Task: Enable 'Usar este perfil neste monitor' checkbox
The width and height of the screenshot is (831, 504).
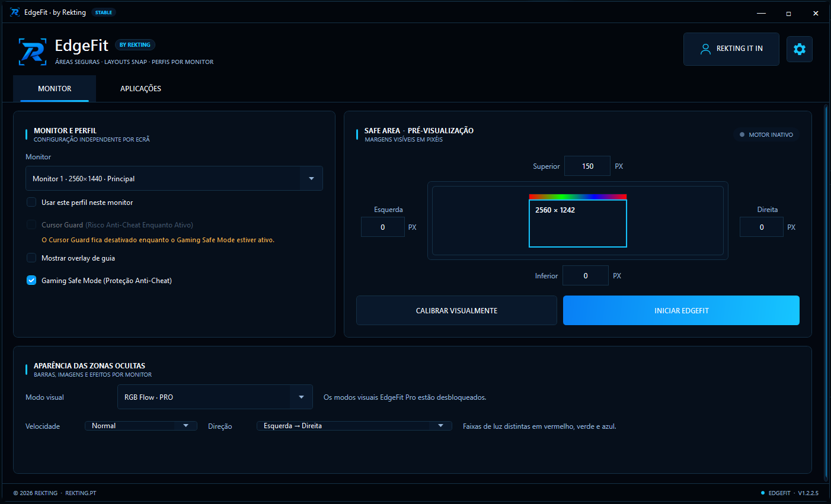Action: click(31, 203)
